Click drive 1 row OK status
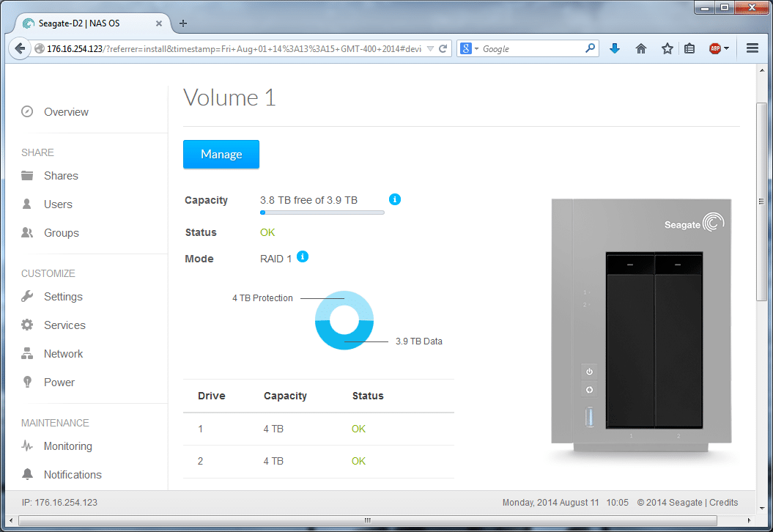Screen dimensions: 773x532 (x=358, y=429)
